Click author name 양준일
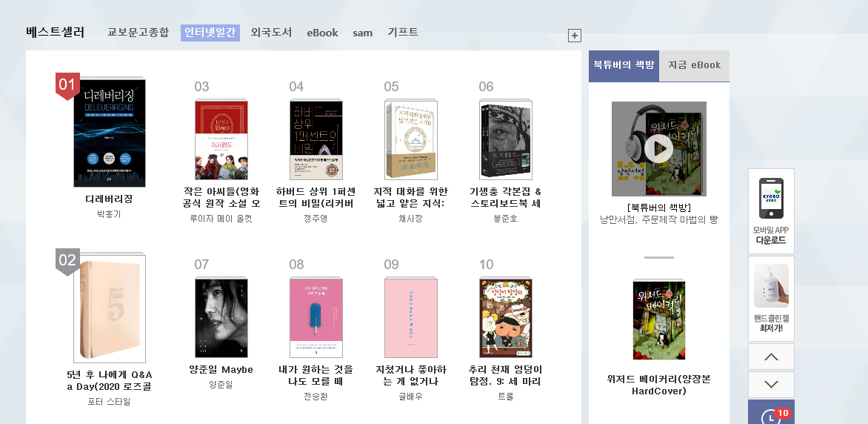The height and width of the screenshot is (424, 868). (x=221, y=385)
